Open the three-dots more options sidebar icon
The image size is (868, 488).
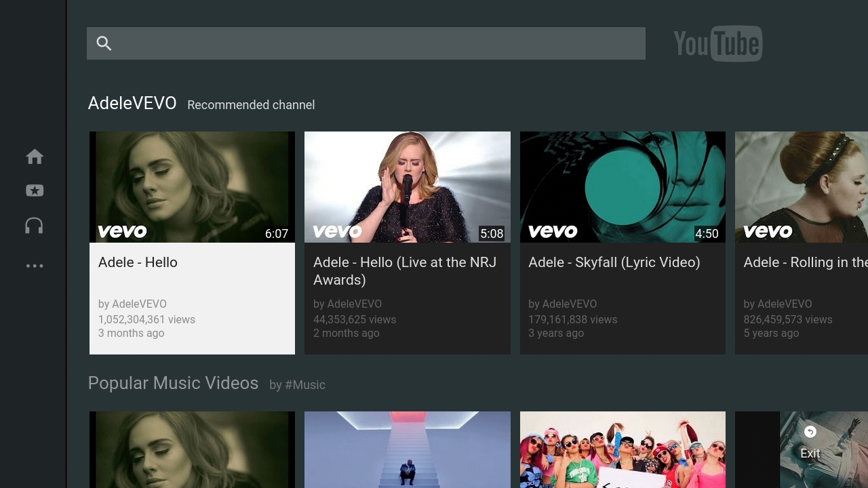click(x=35, y=266)
